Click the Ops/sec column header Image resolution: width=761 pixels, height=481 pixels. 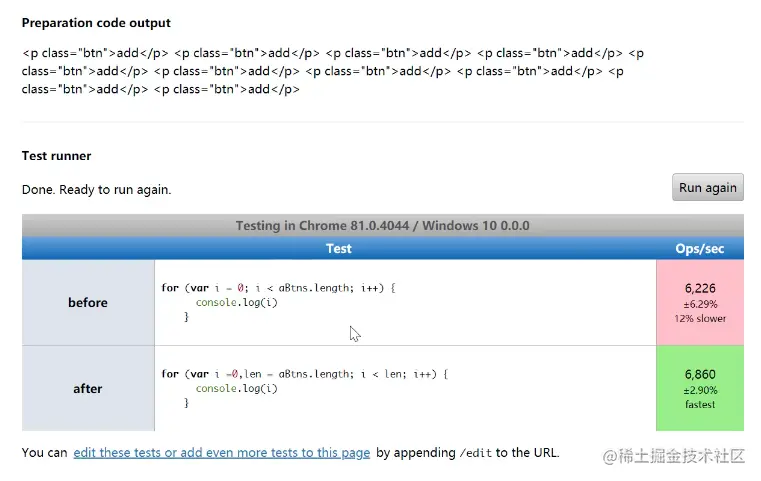pos(699,249)
